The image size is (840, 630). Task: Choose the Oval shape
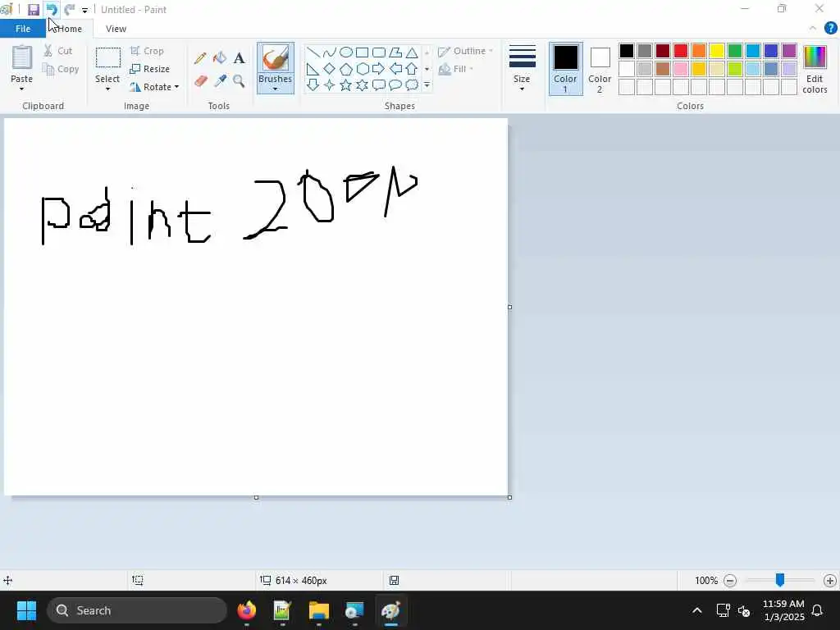click(346, 52)
